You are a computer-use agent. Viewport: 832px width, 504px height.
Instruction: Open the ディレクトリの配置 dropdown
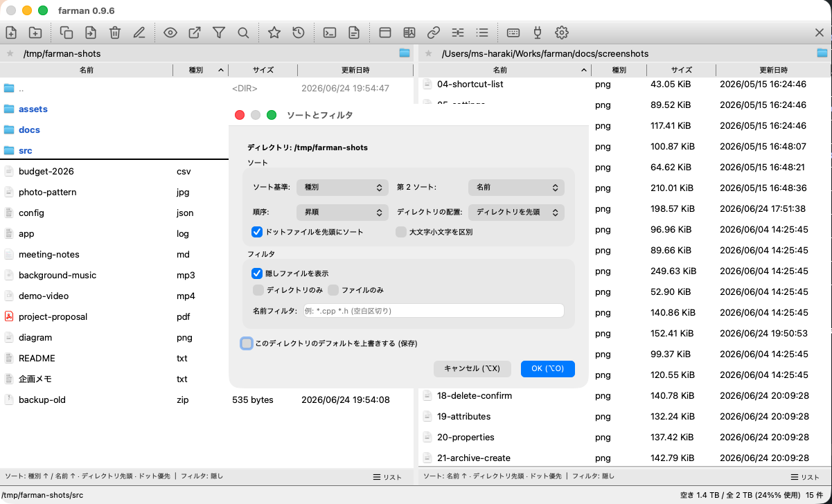(x=516, y=213)
